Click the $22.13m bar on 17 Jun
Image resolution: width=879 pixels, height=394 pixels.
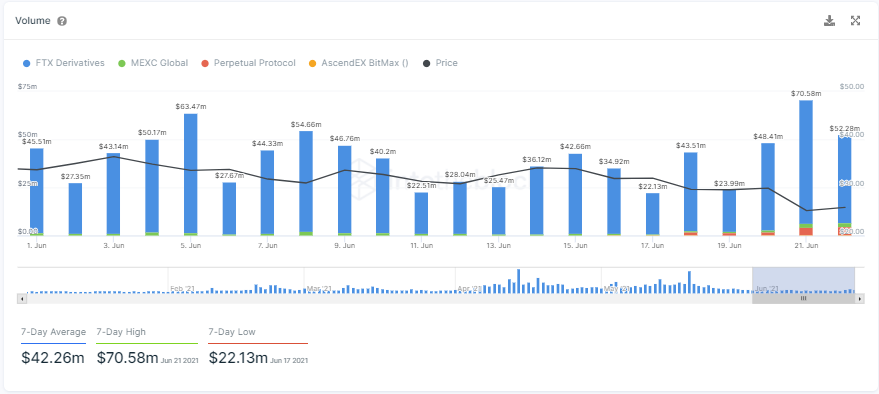click(x=653, y=214)
